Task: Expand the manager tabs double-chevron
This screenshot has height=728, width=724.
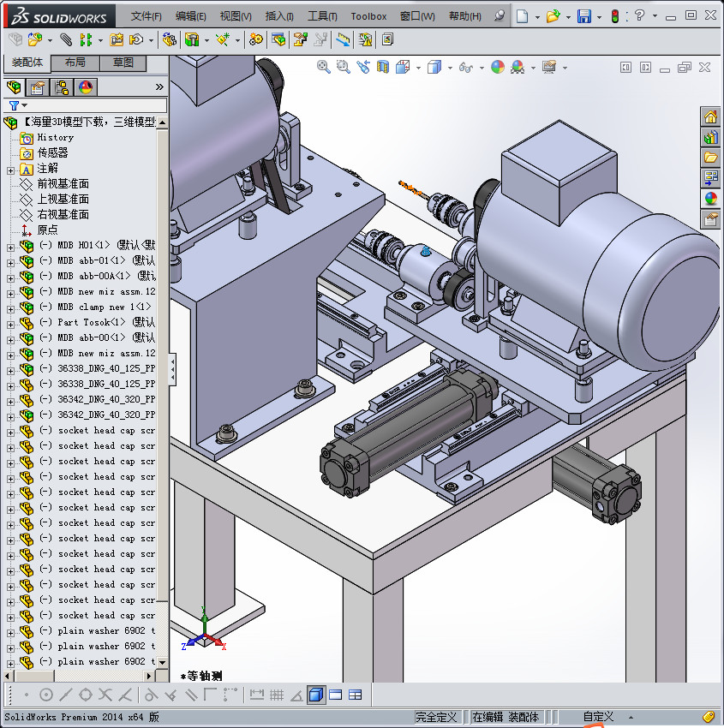Action: tap(159, 87)
